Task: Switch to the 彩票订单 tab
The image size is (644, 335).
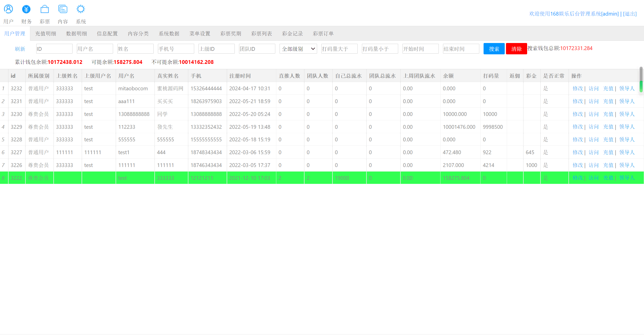Action: [x=323, y=33]
